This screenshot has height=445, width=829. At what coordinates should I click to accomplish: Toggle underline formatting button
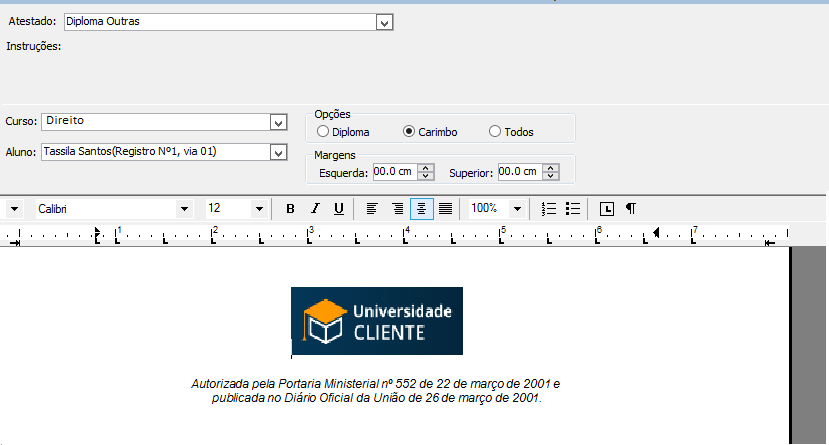(339, 209)
